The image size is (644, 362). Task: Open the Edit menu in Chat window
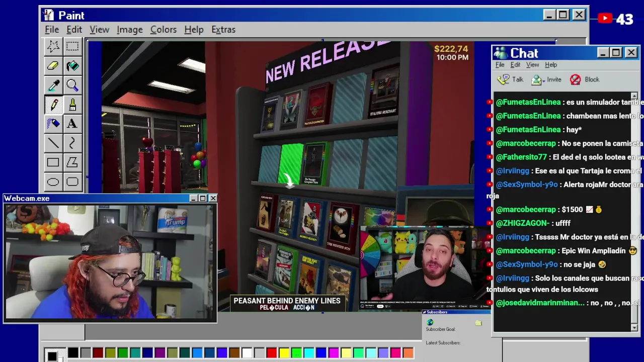coord(515,65)
